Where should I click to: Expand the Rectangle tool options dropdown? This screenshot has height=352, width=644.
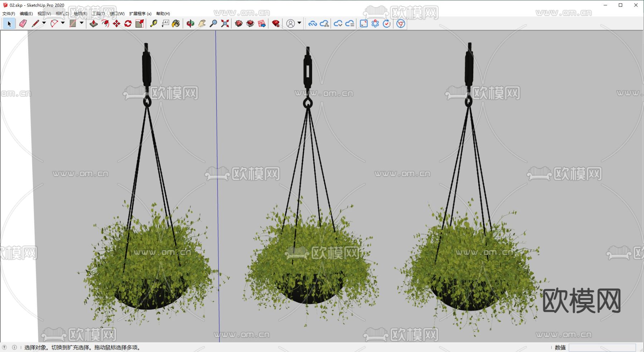tap(81, 24)
